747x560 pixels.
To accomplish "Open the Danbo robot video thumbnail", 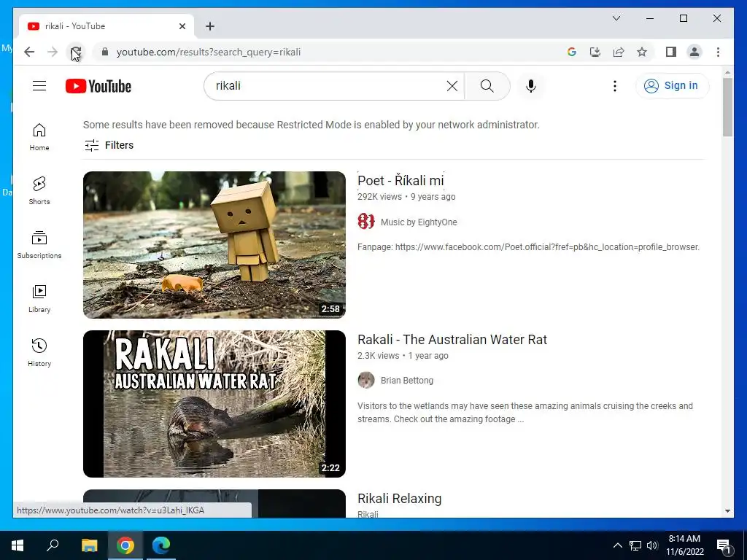I will click(214, 245).
